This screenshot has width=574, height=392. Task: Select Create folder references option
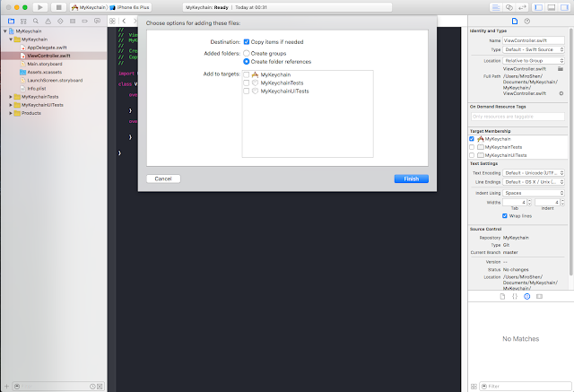pyautogui.click(x=247, y=62)
